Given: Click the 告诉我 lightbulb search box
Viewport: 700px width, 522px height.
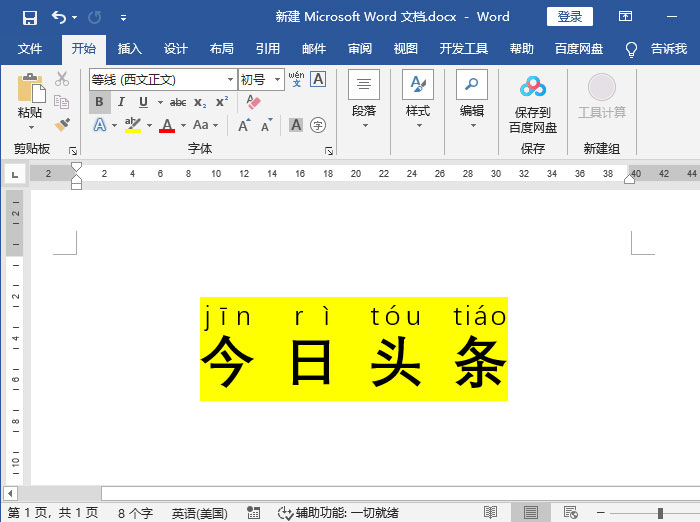Looking at the screenshot, I should tap(656, 48).
